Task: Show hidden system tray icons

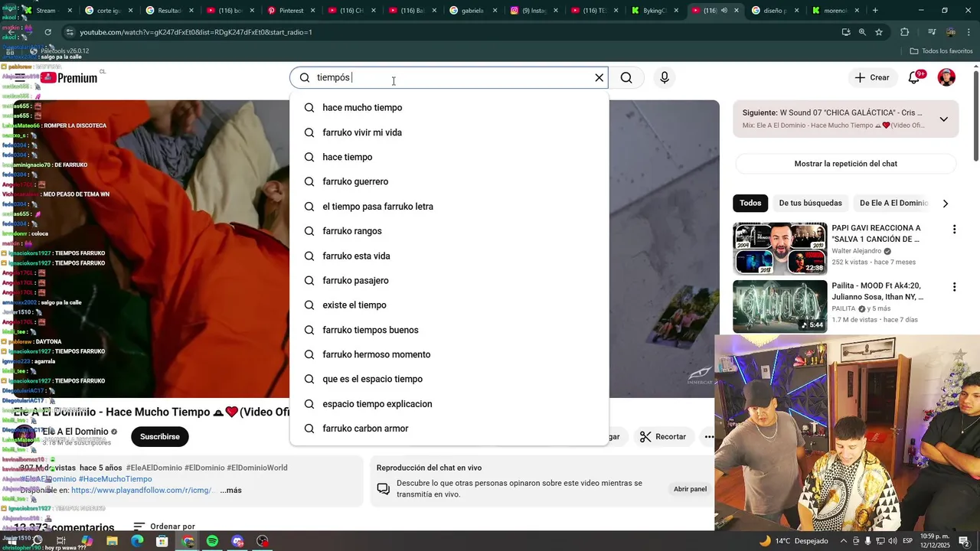Action: pos(844,541)
